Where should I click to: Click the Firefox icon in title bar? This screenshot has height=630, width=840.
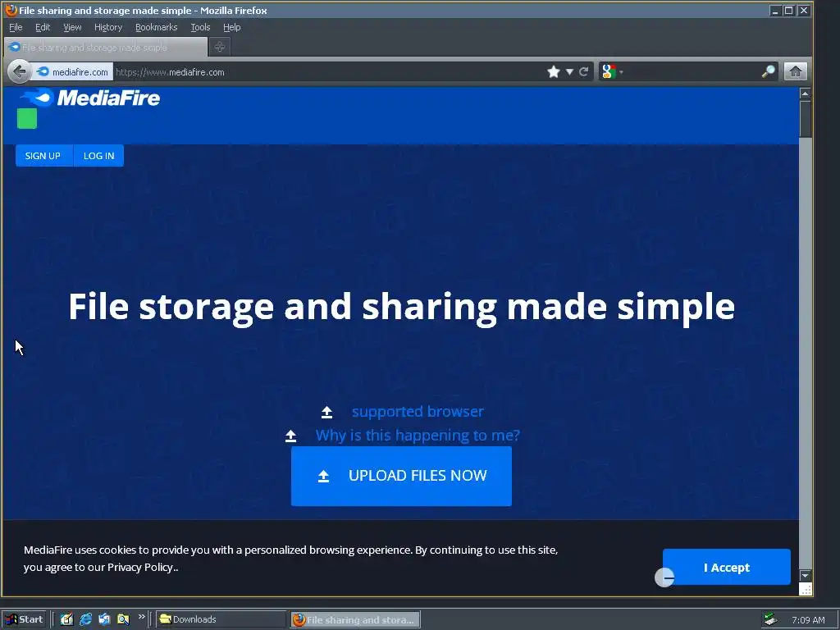click(x=11, y=10)
